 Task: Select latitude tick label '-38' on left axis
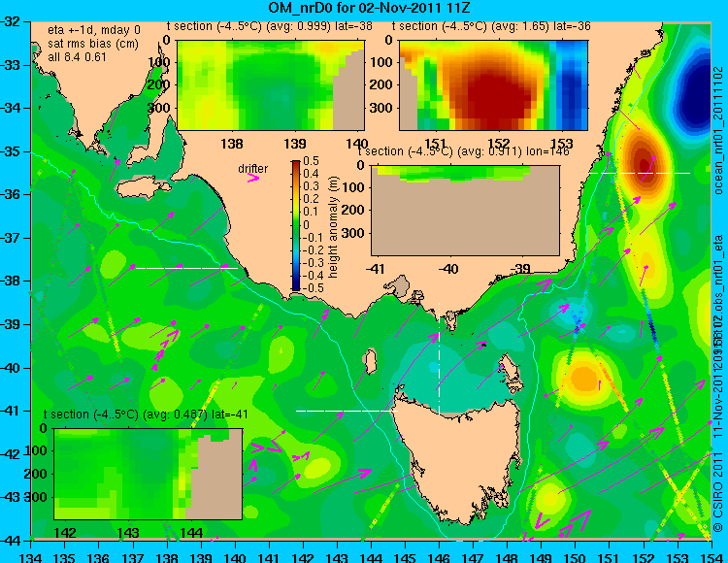[11, 281]
